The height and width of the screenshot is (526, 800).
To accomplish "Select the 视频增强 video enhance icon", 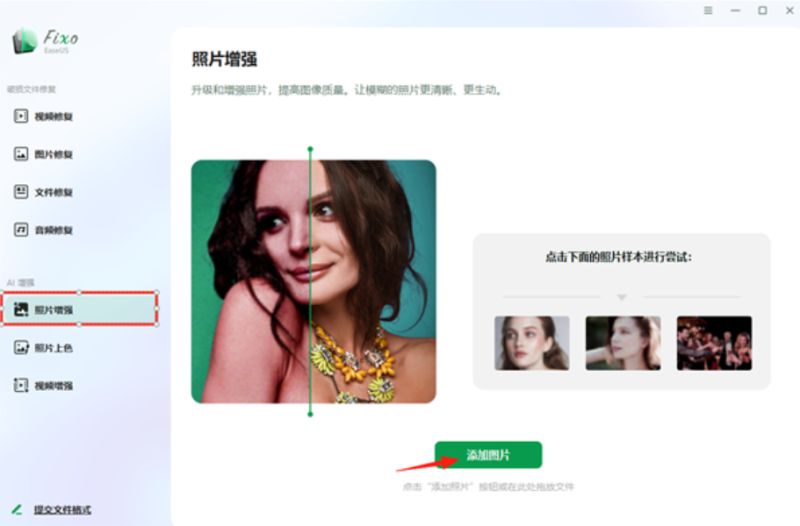I will coord(21,385).
